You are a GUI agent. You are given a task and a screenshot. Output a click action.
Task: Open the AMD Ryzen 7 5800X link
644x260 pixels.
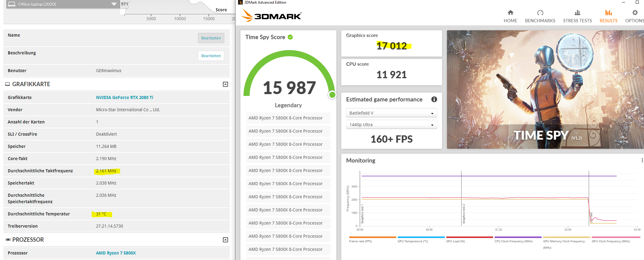[x=116, y=253]
